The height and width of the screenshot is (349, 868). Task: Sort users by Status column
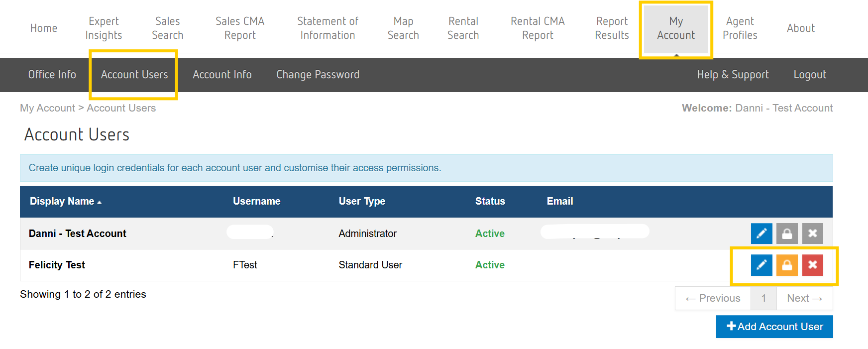tap(490, 202)
